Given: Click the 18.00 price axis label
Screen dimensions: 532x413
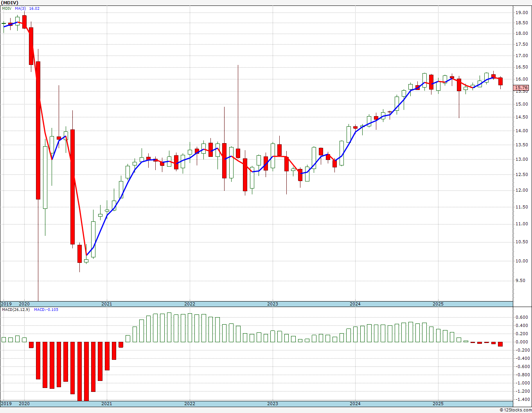Looking at the screenshot, I should (x=521, y=34).
